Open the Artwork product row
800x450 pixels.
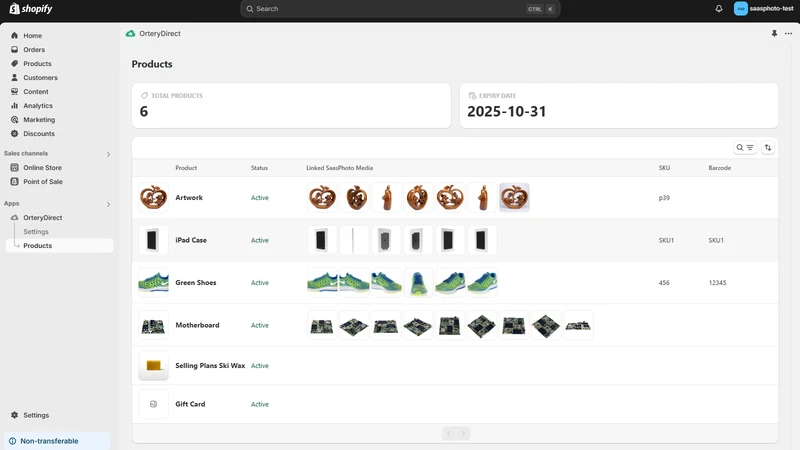(455, 197)
